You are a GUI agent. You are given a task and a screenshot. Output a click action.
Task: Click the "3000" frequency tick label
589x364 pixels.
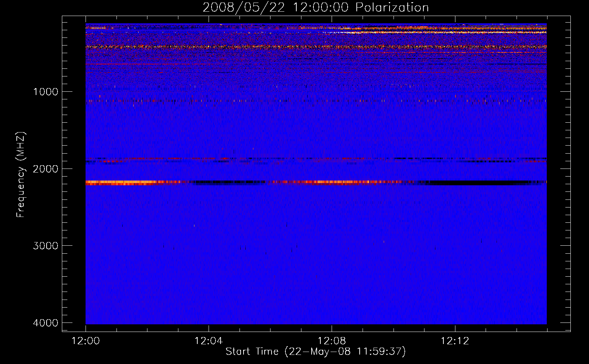(x=46, y=246)
